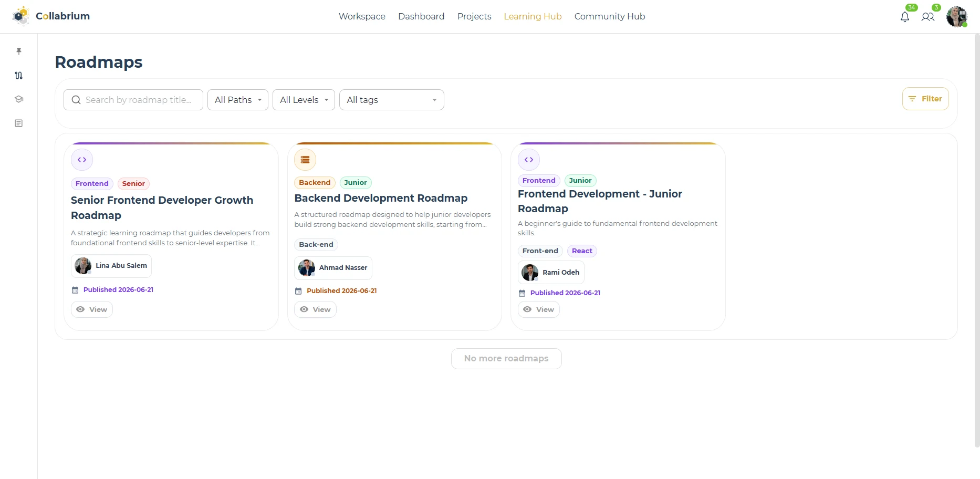Open the notifications bell
Screen dimensions: 980x479
(x=905, y=17)
